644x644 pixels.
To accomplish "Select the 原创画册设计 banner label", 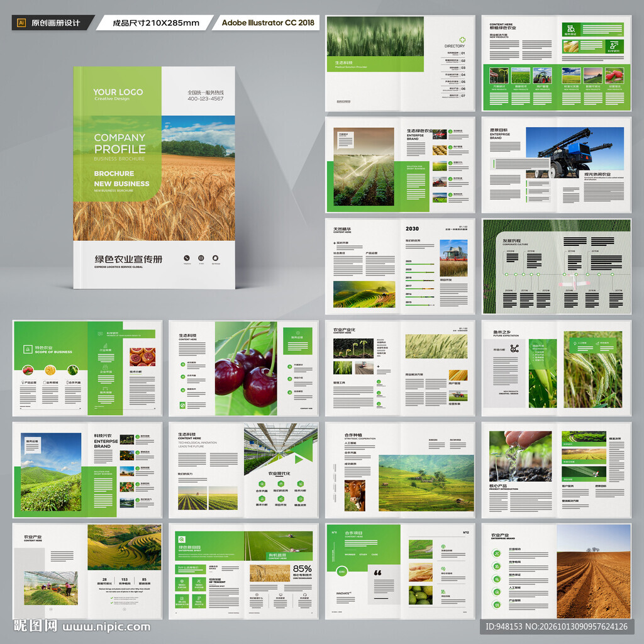I will click(55, 23).
